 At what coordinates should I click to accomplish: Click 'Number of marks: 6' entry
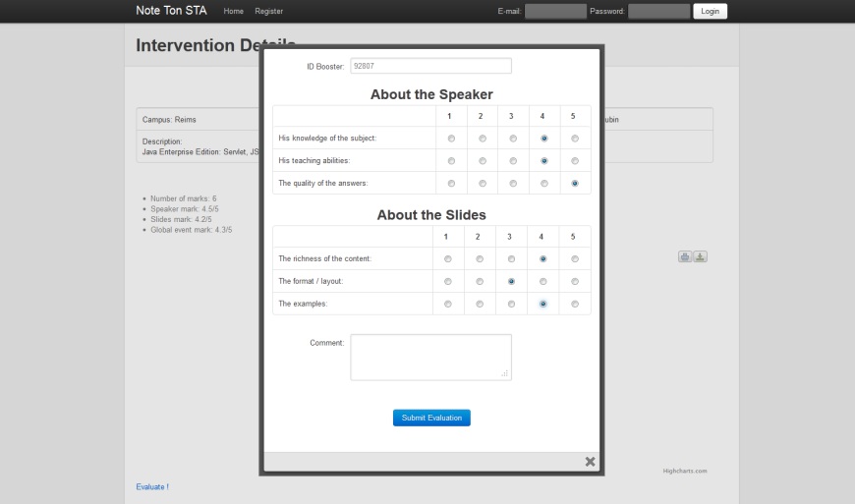pyautogui.click(x=183, y=198)
